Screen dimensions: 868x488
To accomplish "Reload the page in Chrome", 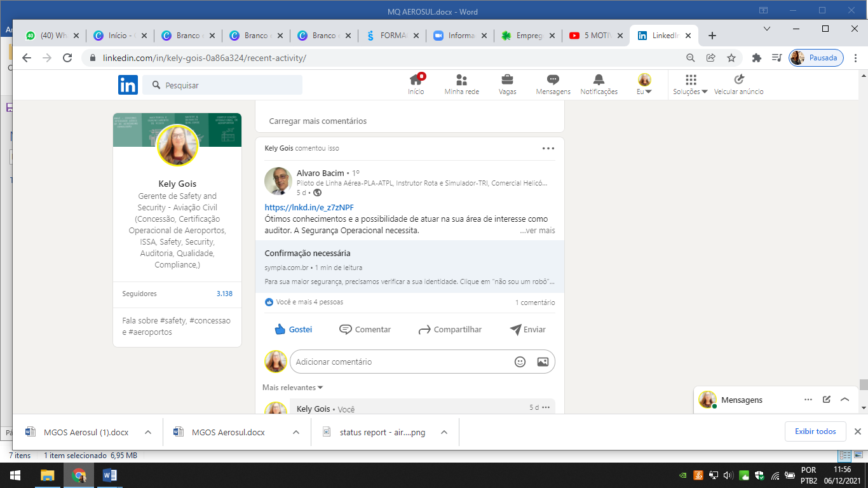I will (x=67, y=58).
